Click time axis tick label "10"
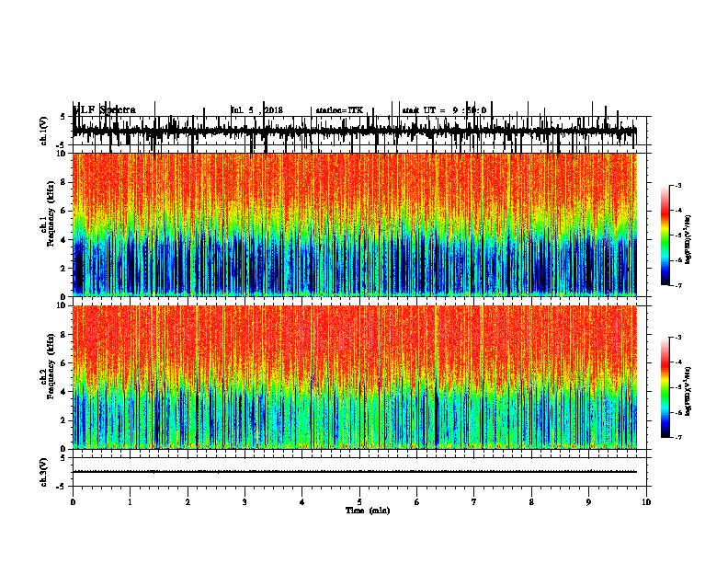Image resolution: width=728 pixels, height=563 pixels. coord(646,502)
